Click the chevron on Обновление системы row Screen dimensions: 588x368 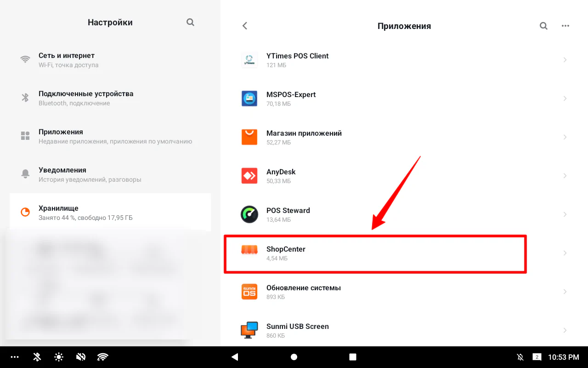click(x=565, y=292)
